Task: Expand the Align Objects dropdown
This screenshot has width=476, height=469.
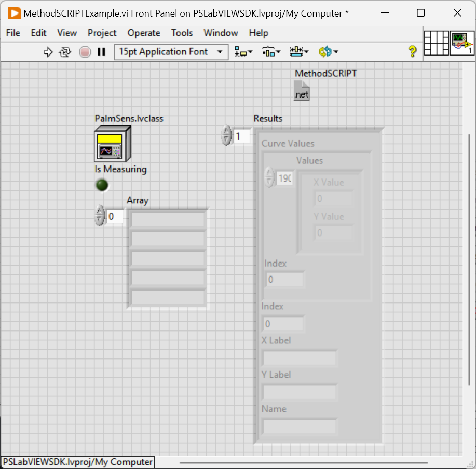Action: pos(243,52)
